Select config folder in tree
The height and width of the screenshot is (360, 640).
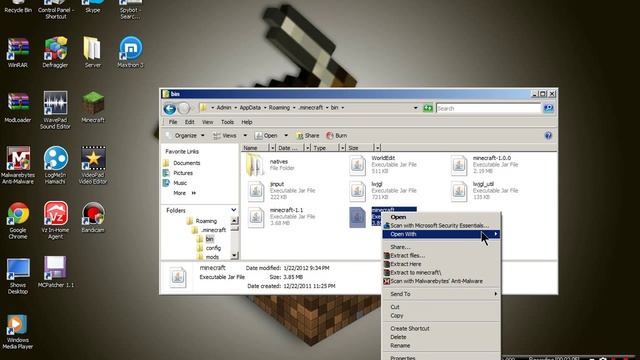pos(209,248)
